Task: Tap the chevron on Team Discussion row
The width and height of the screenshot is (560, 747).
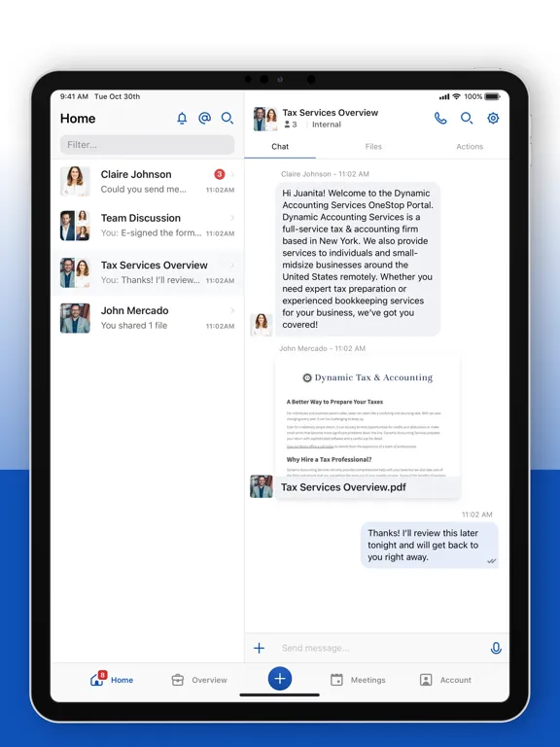Action: pos(232,218)
